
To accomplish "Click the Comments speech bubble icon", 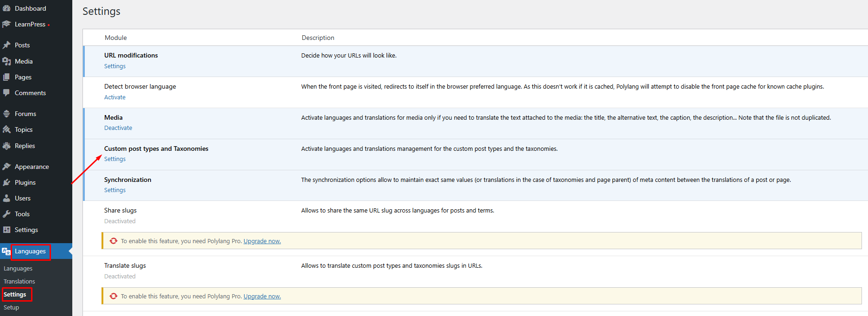I will 6,93.
